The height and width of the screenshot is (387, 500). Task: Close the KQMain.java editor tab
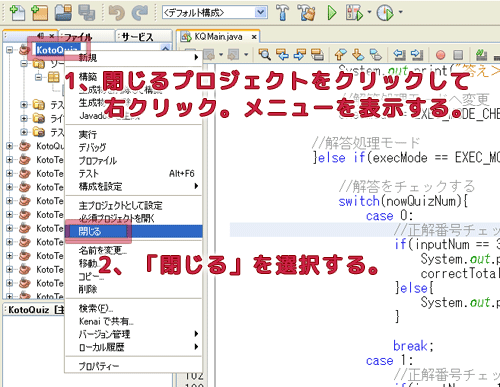[x=254, y=37]
